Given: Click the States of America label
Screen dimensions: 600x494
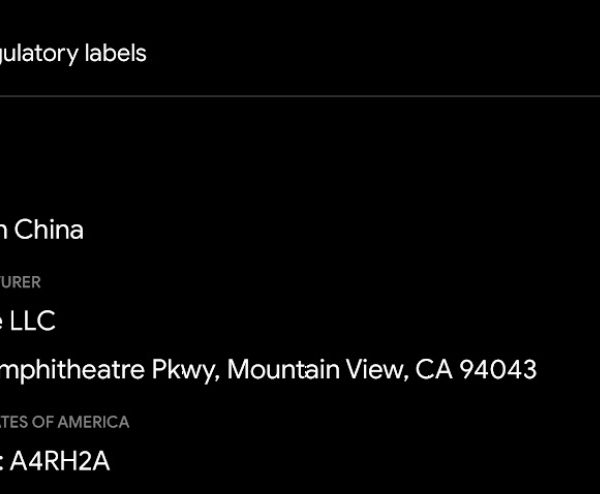Looking at the screenshot, I should pos(64,422).
